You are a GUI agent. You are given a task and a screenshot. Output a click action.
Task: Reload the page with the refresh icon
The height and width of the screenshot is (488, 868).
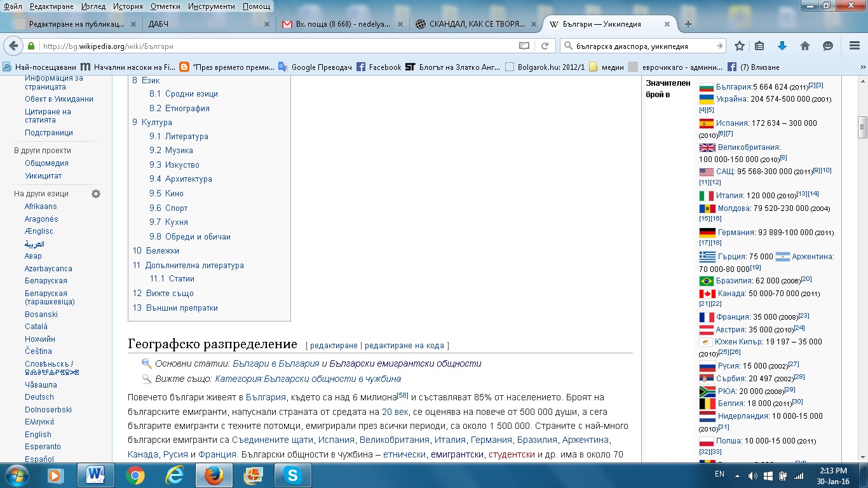click(545, 46)
